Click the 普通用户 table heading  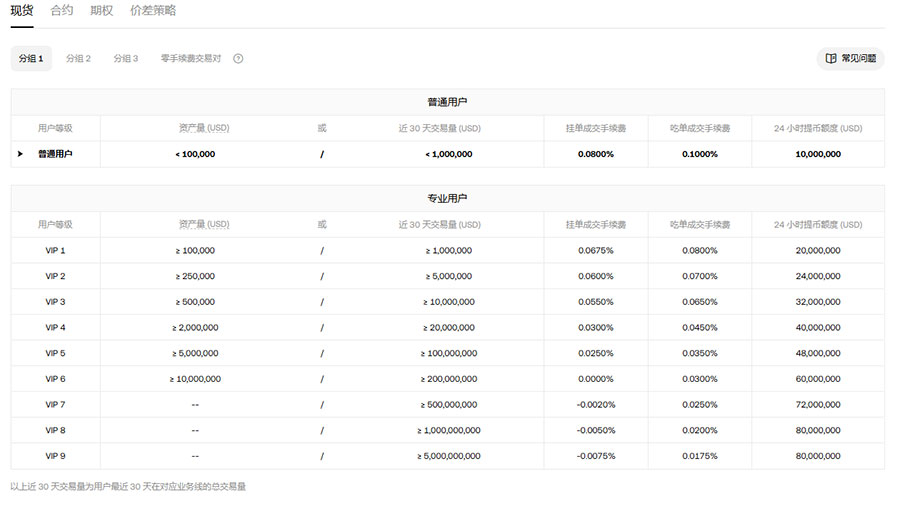tap(447, 102)
